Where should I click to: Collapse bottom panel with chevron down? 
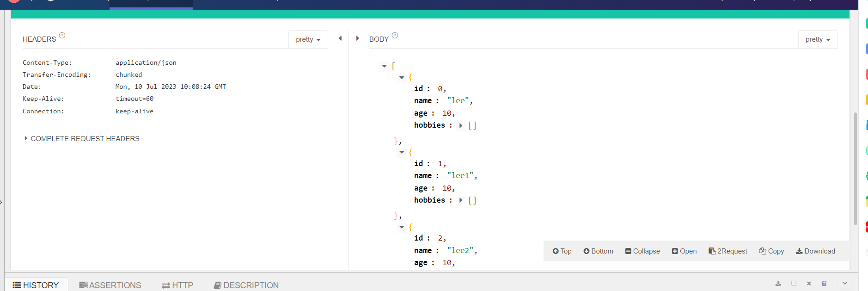(845, 283)
